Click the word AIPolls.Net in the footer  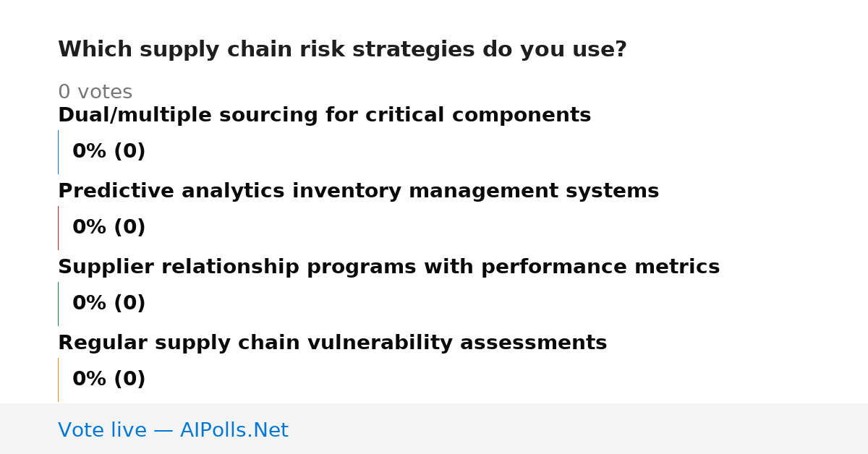234,430
